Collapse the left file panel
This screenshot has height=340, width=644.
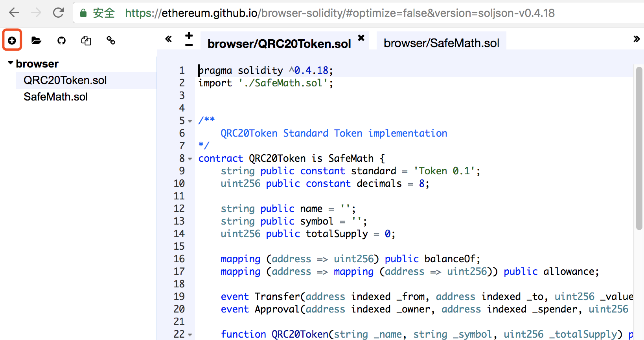point(169,39)
